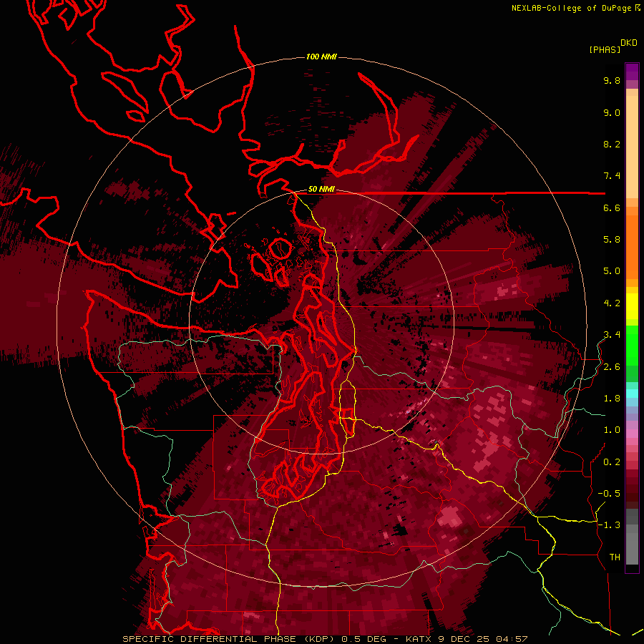Click the 100 NMI range ring label
The height and width of the screenshot is (644, 644).
[x=321, y=57]
